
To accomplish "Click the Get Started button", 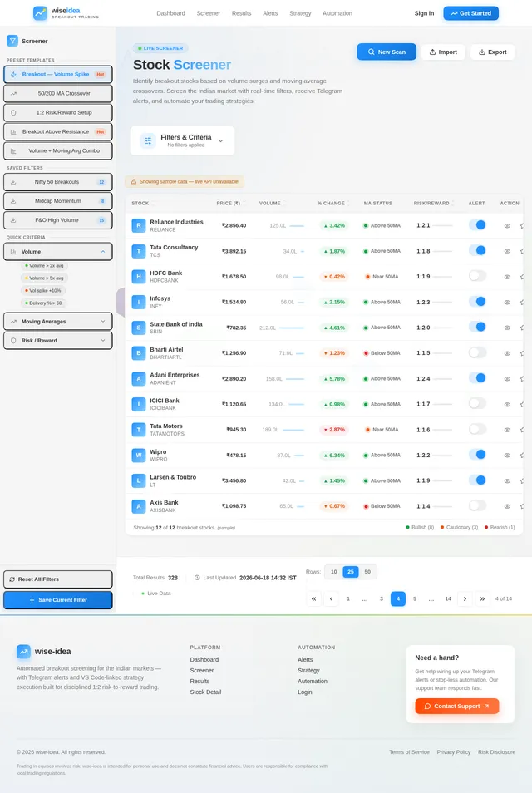I will 470,13.
